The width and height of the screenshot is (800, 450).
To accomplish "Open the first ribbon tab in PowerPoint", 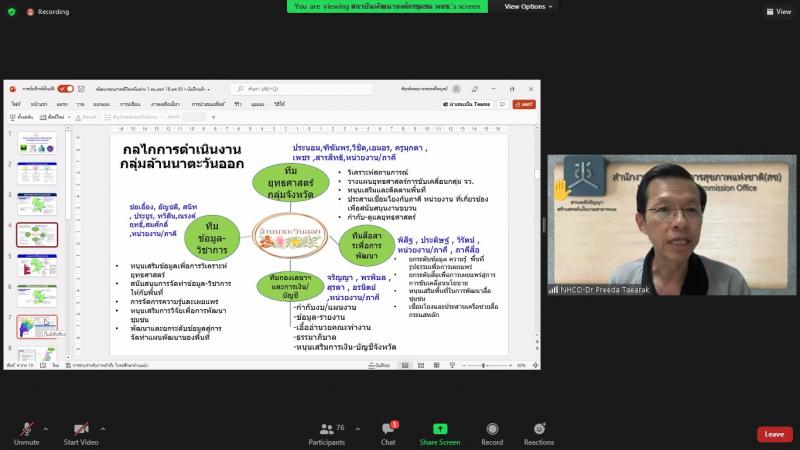I will [16, 104].
